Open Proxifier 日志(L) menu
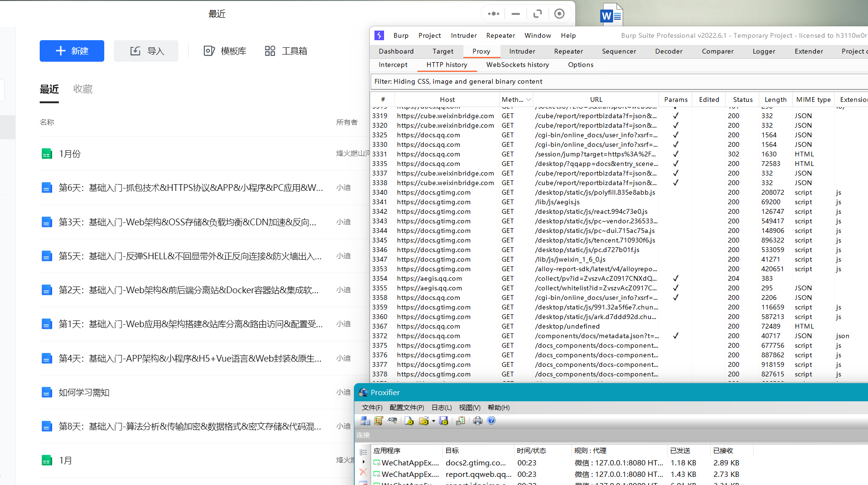Screen dimensions: 868x485 (x=441, y=408)
